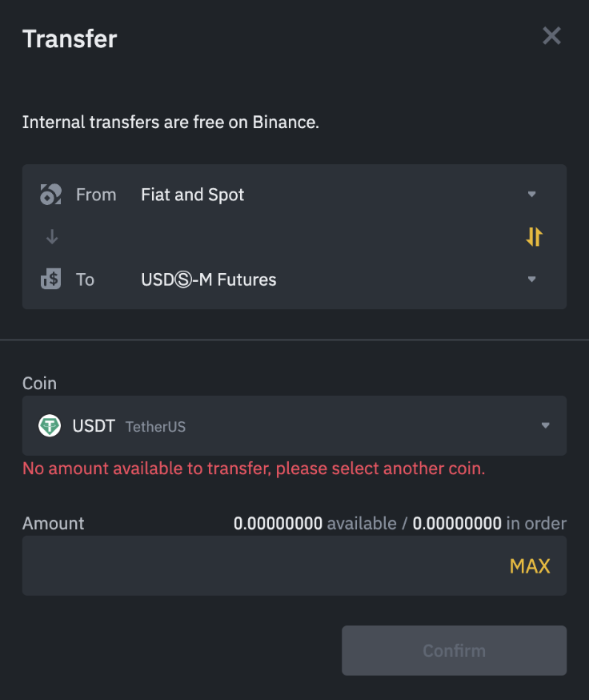This screenshot has width=589, height=700.
Task: Expand the To account dropdown arrow
Action: [x=531, y=280]
